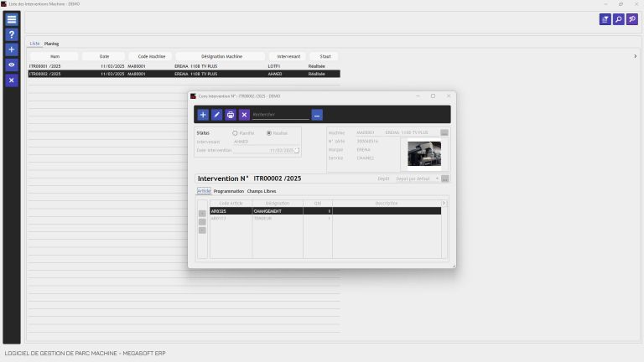Edit the intervention with the pencil icon
Viewport: 644px width, 362px height.
pyautogui.click(x=216, y=115)
